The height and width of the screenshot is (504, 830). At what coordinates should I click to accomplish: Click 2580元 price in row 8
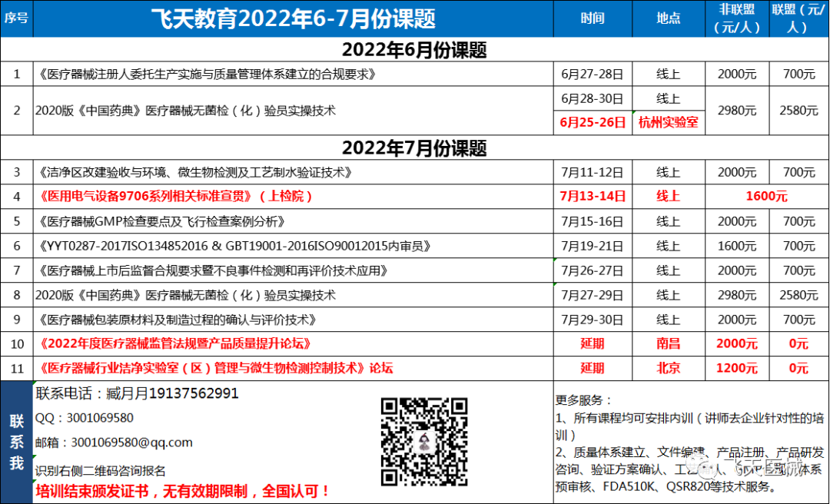point(798,295)
